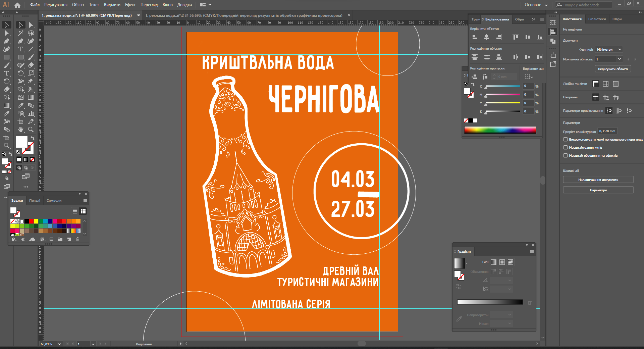Click the lock guides icon
The image size is (644, 349).
[605, 97]
